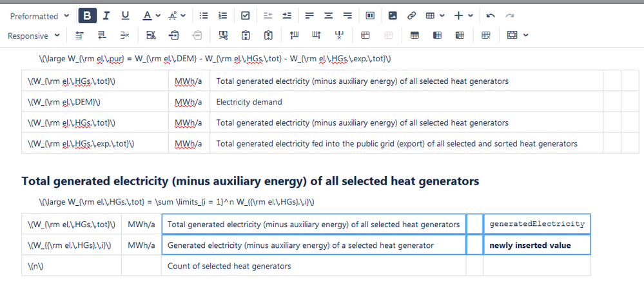Increase the indent level
The image size is (644, 282).
287,15
